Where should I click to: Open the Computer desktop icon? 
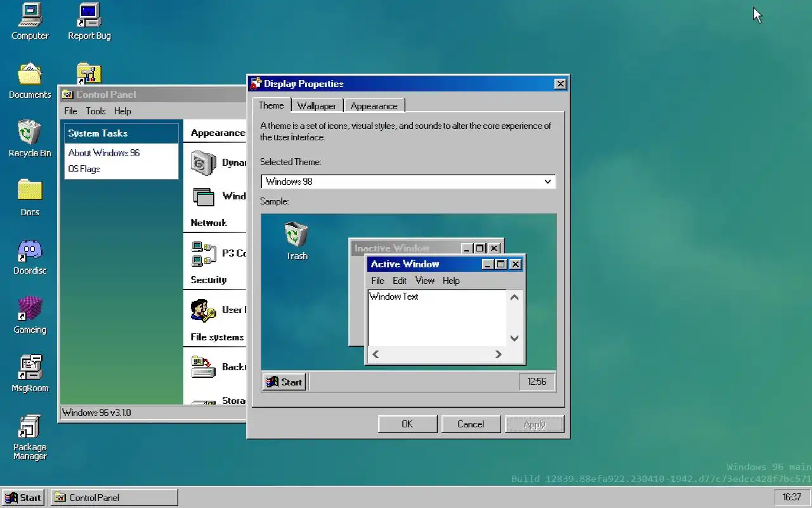(x=30, y=22)
